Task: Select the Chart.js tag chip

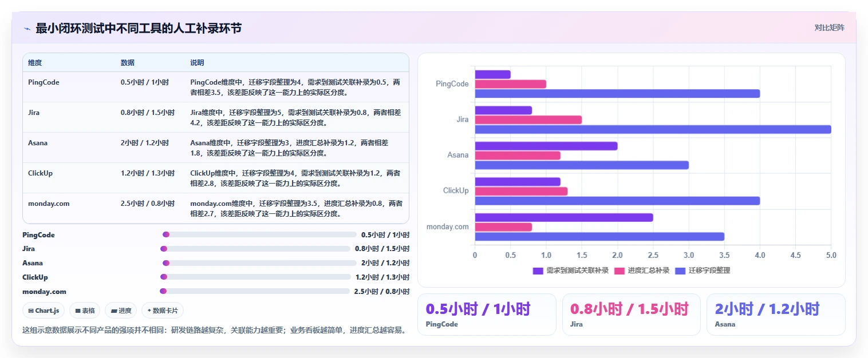Action: pyautogui.click(x=44, y=311)
